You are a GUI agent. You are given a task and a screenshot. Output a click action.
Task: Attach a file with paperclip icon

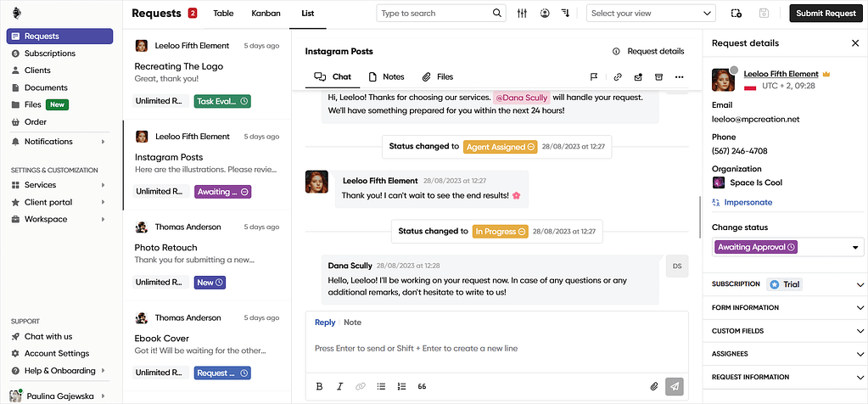point(654,386)
